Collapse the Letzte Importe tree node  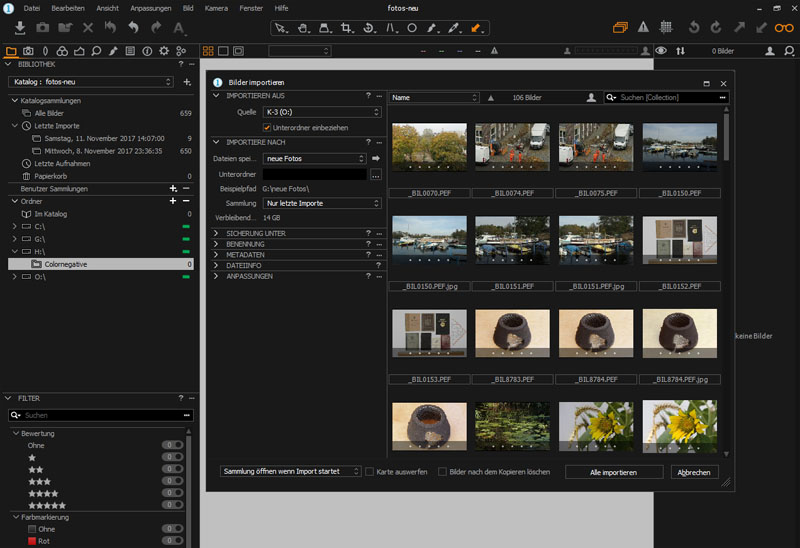[14, 126]
